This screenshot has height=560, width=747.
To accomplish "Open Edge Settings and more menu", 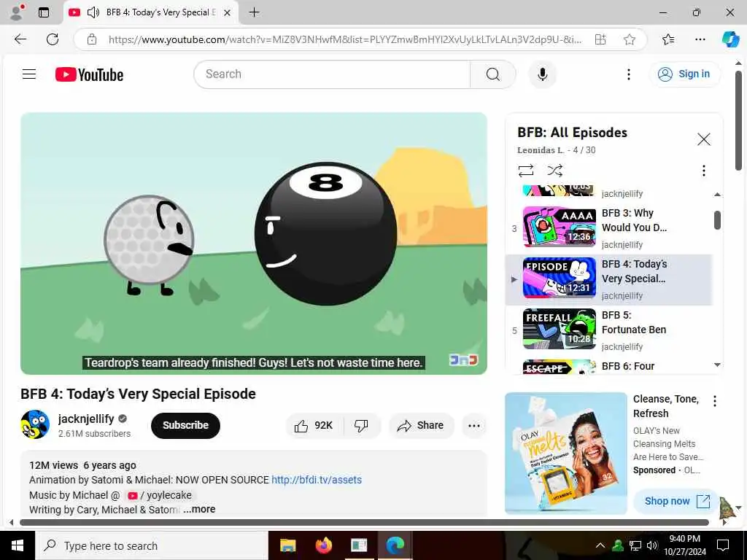I will pyautogui.click(x=700, y=39).
